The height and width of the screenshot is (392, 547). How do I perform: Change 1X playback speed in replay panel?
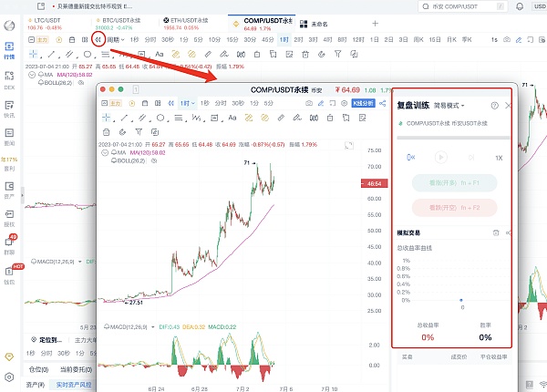pyautogui.click(x=499, y=158)
